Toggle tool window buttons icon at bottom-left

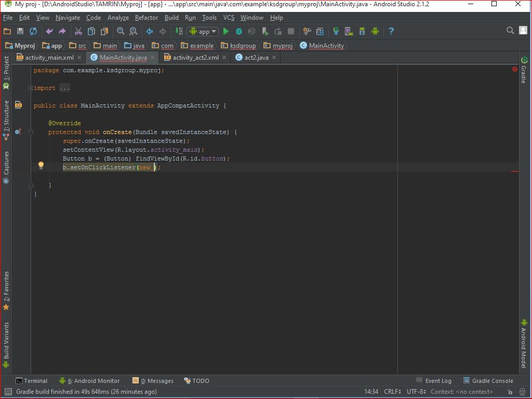[x=7, y=392]
